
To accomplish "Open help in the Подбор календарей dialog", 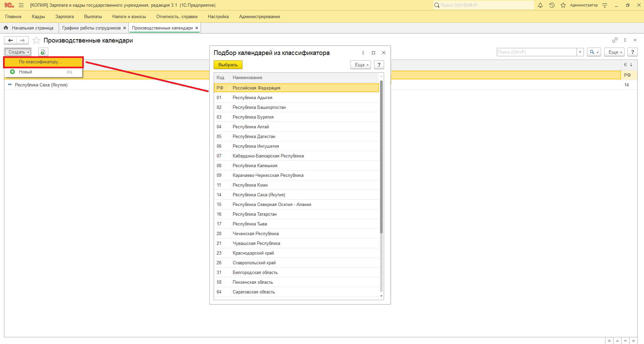I will click(x=379, y=65).
